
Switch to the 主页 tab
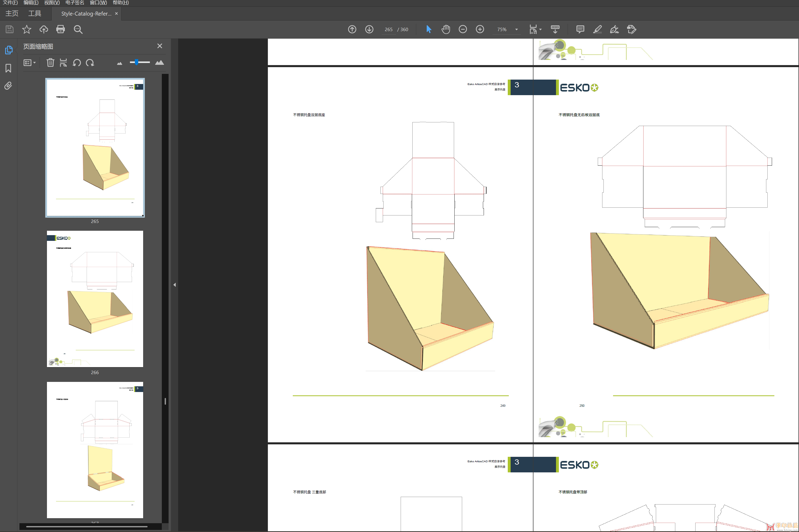pos(12,13)
